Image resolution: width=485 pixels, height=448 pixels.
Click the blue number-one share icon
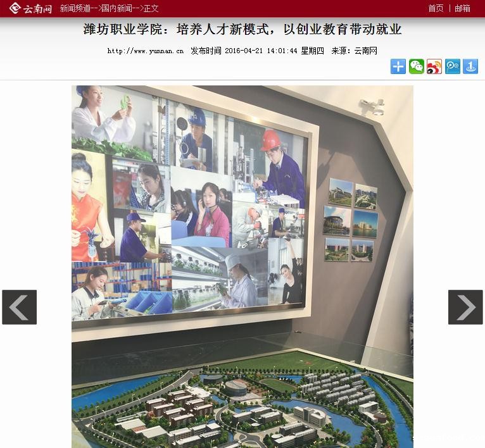(x=470, y=66)
